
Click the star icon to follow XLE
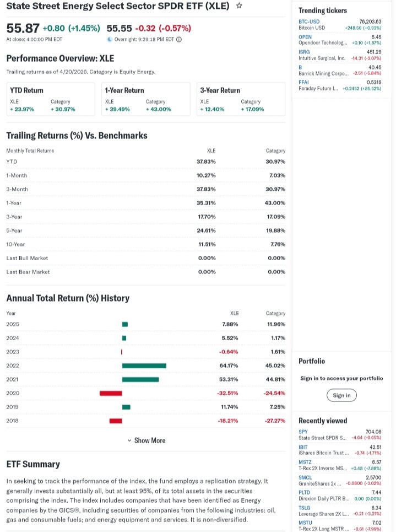[x=239, y=6]
